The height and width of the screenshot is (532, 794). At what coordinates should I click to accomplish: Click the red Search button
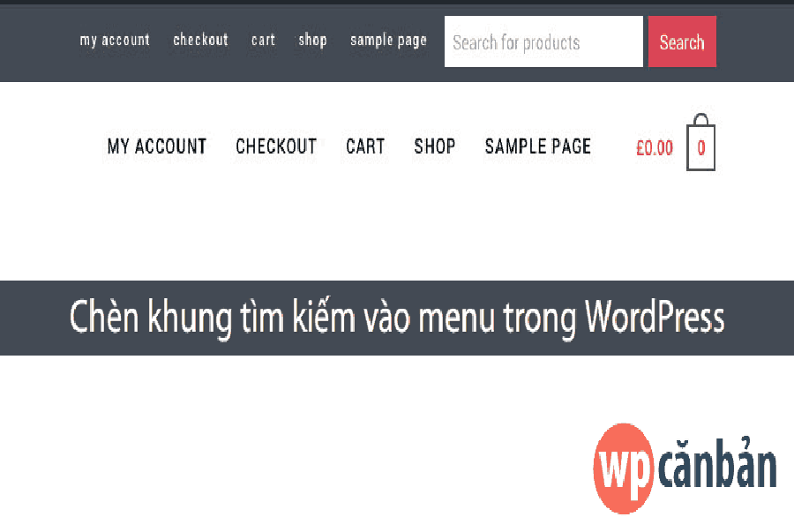coord(682,41)
